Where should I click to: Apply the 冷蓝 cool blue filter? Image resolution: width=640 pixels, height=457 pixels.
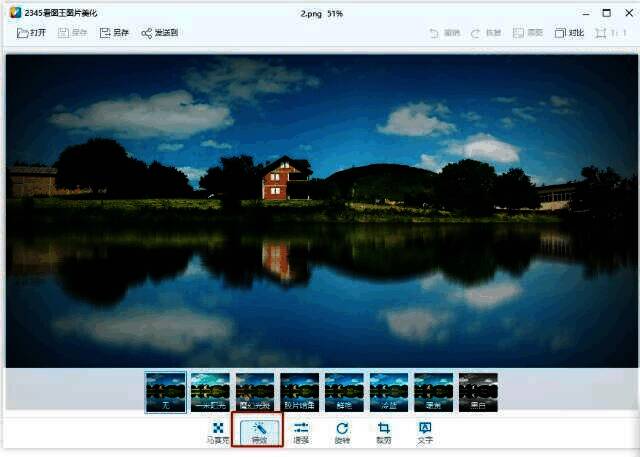coord(389,392)
